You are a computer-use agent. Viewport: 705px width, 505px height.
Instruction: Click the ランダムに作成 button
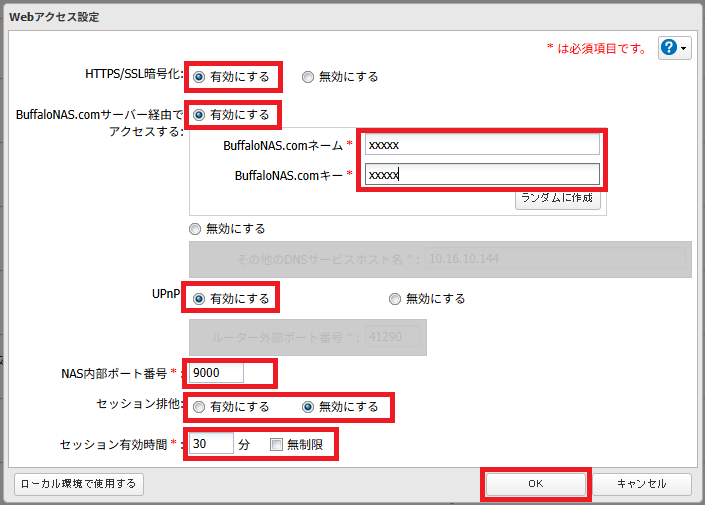[558, 198]
